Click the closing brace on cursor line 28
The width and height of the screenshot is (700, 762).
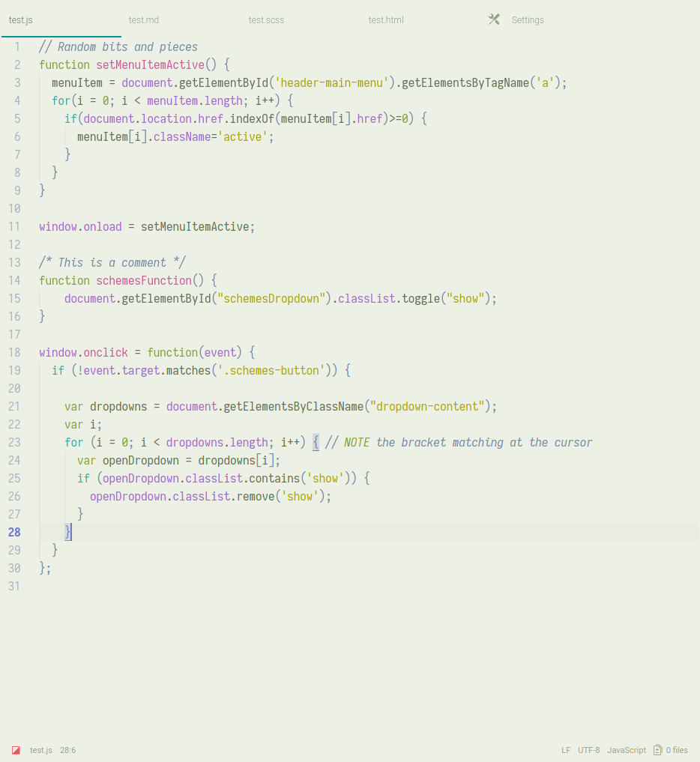pos(68,532)
